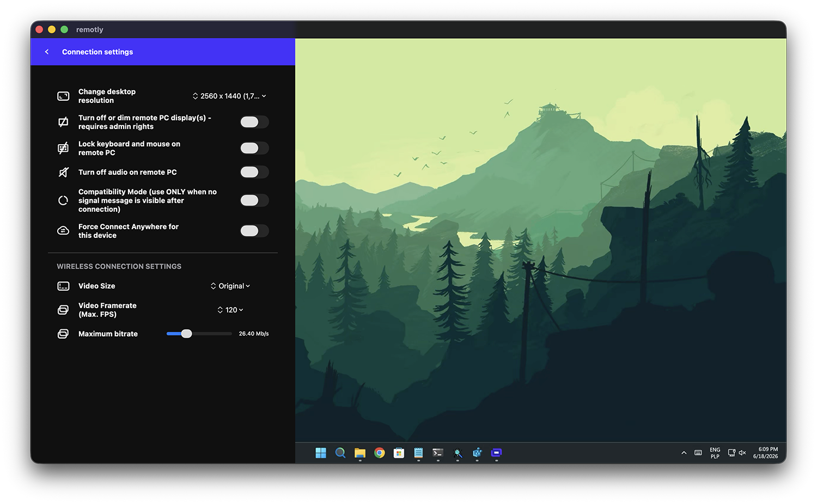The height and width of the screenshot is (504, 817).
Task: Open File Explorer in the remote taskbar
Action: 360,453
